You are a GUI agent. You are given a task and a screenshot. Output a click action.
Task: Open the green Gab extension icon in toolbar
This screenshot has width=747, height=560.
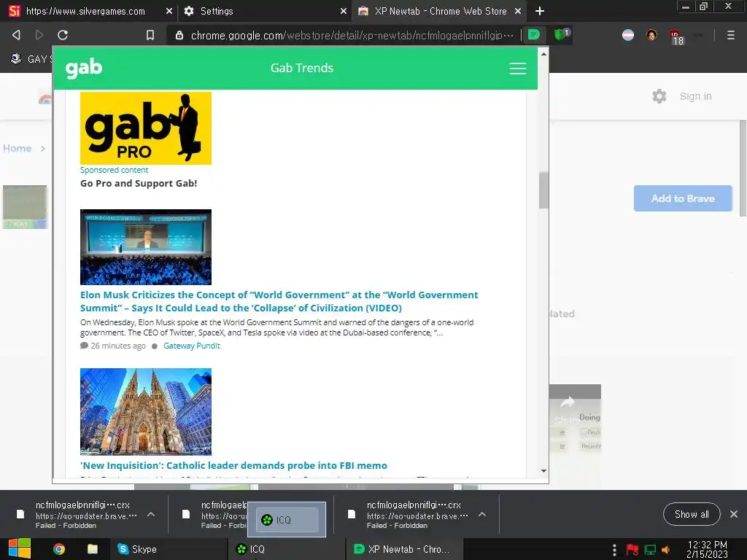pyautogui.click(x=533, y=35)
